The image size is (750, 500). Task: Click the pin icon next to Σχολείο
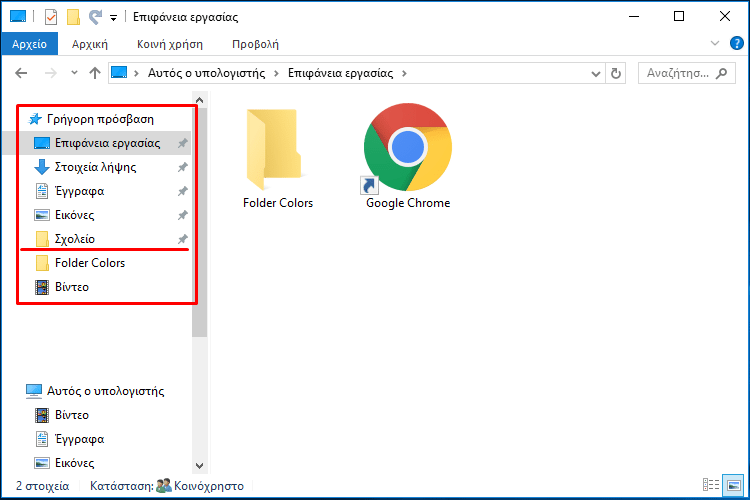[x=183, y=239]
